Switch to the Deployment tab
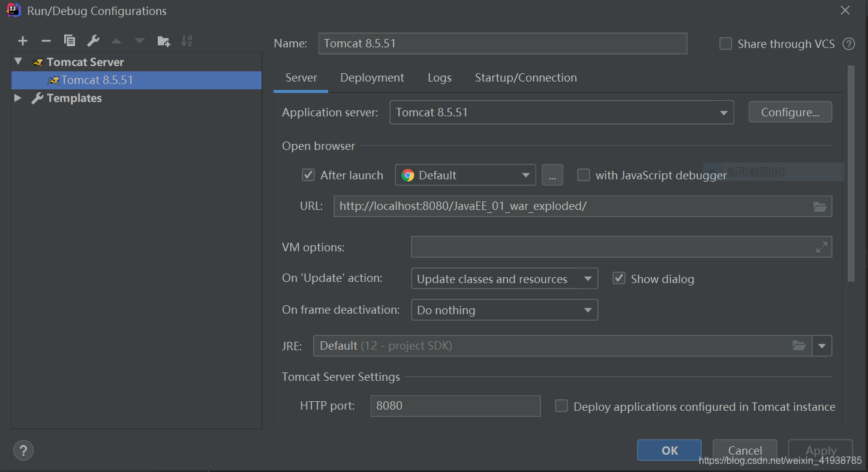 click(372, 78)
